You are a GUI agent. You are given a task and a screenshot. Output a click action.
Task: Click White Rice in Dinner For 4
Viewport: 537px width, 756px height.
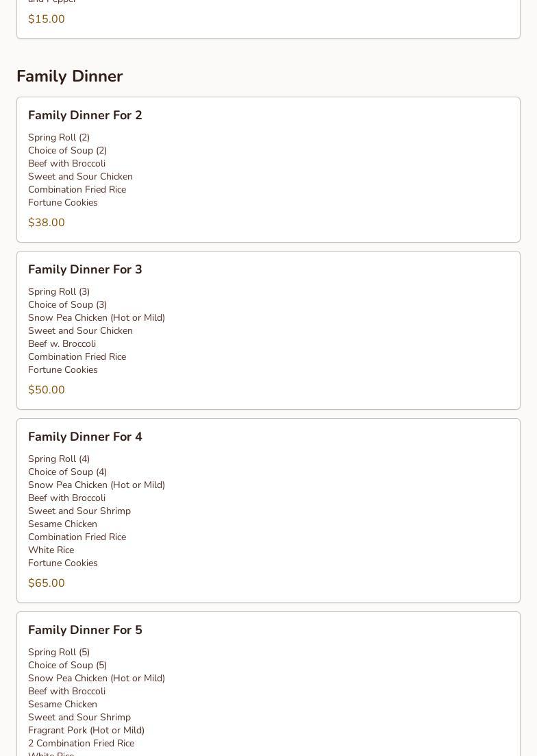pos(51,550)
